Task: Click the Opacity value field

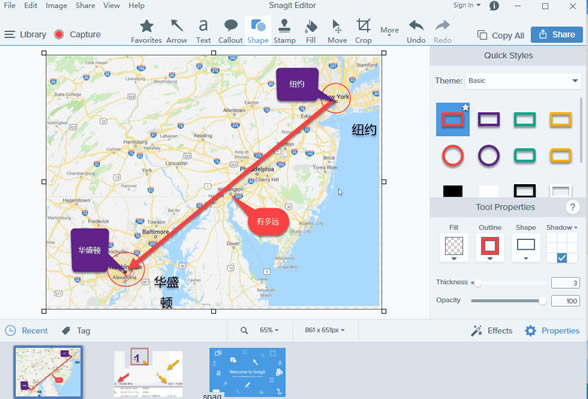Action: point(565,301)
